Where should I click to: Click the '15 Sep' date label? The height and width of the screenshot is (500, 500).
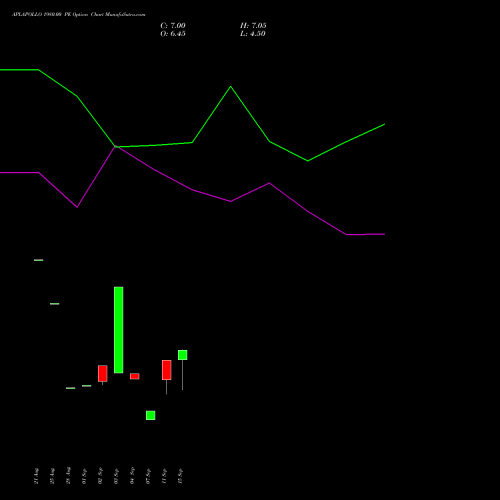click(180, 476)
